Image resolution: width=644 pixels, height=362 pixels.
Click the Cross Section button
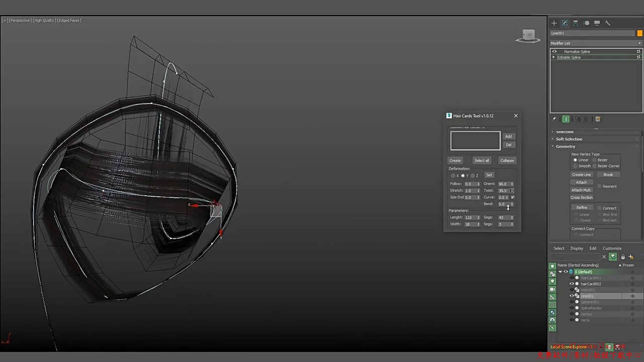[581, 198]
